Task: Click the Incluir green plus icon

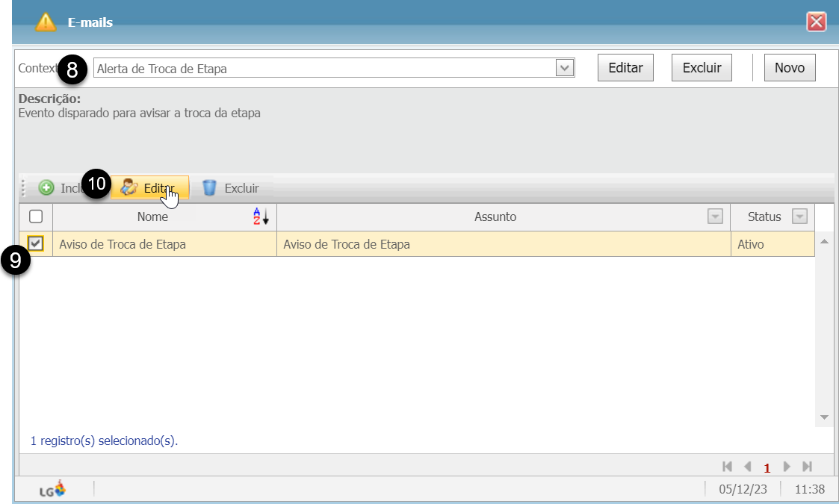Action: [x=46, y=188]
